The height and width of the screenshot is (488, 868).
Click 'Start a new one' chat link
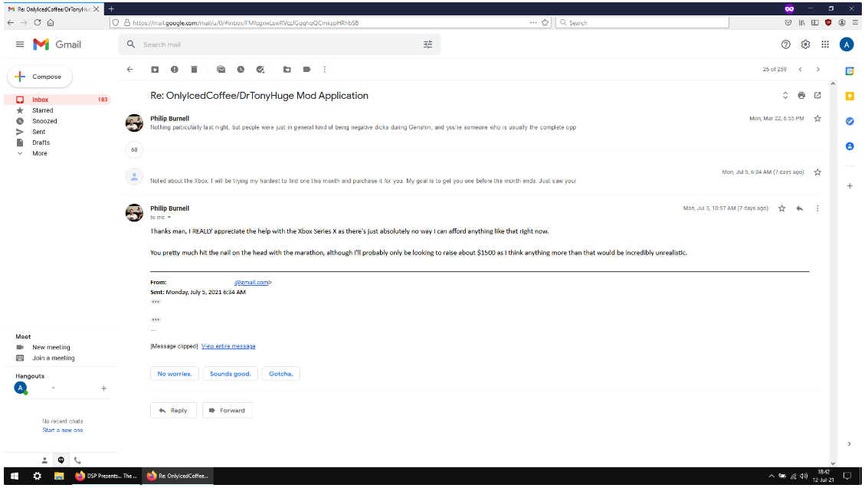click(63, 430)
